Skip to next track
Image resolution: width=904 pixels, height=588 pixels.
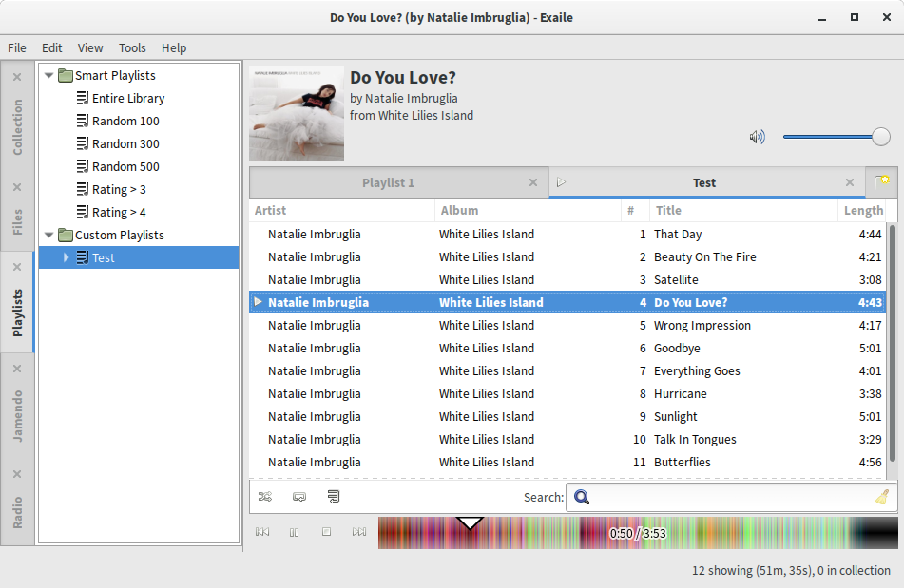(x=359, y=532)
